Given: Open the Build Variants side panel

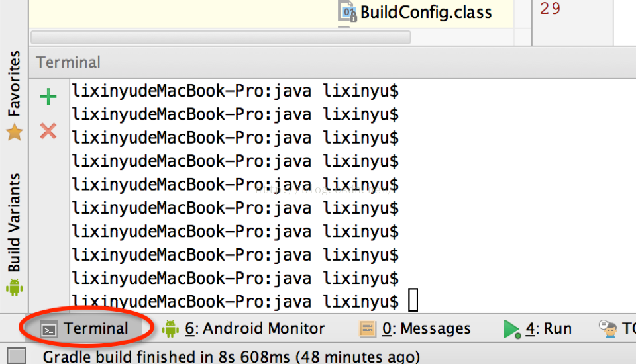Looking at the screenshot, I should 14,222.
